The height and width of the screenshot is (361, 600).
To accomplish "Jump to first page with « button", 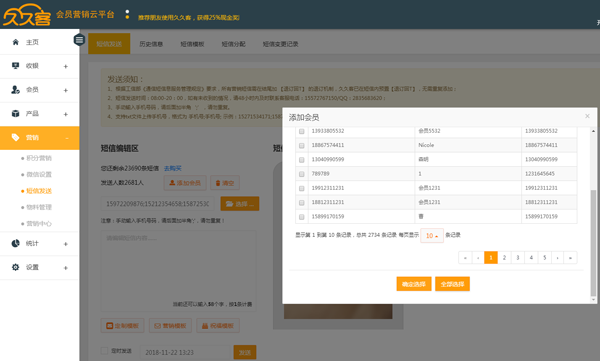I will pyautogui.click(x=465, y=257).
